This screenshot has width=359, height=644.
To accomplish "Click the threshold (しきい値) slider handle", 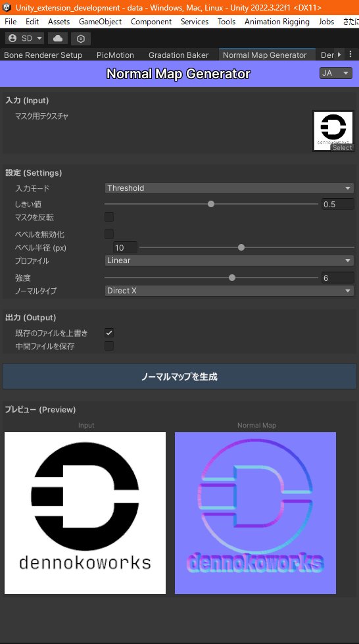I will (x=211, y=204).
